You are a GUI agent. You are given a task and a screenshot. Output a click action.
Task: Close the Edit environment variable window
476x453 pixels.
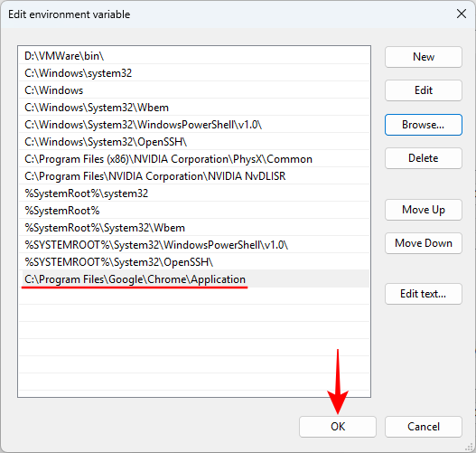pyautogui.click(x=462, y=14)
